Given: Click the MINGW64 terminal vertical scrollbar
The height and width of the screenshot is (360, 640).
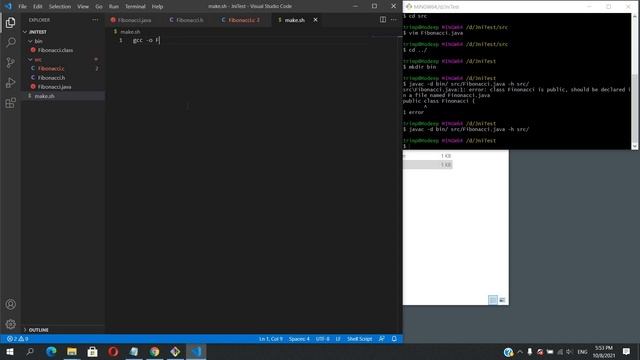Looking at the screenshot, I should click(635, 82).
